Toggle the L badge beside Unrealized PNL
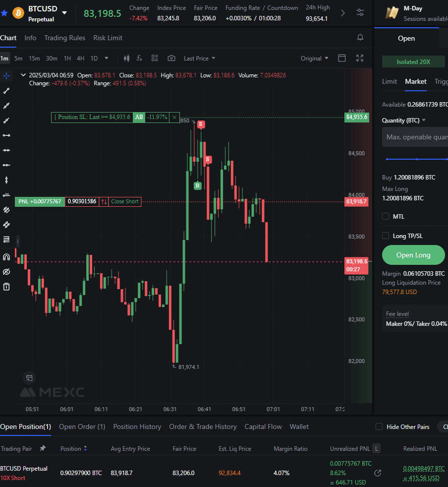 click(377, 448)
